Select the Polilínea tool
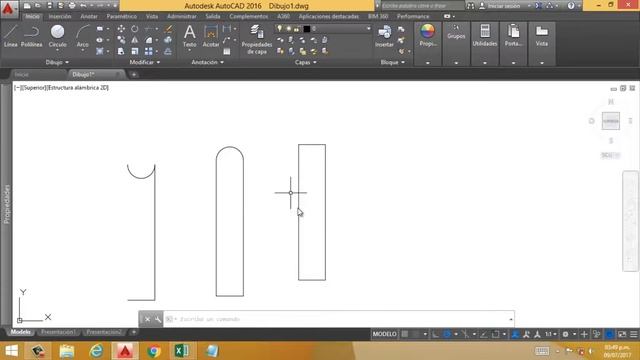This screenshot has width=640, height=360. point(31,36)
